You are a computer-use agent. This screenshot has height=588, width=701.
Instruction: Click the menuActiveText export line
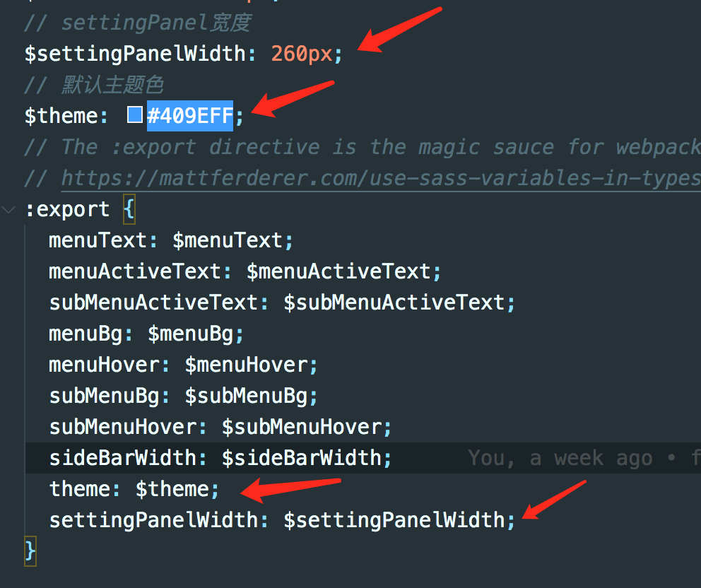(244, 271)
